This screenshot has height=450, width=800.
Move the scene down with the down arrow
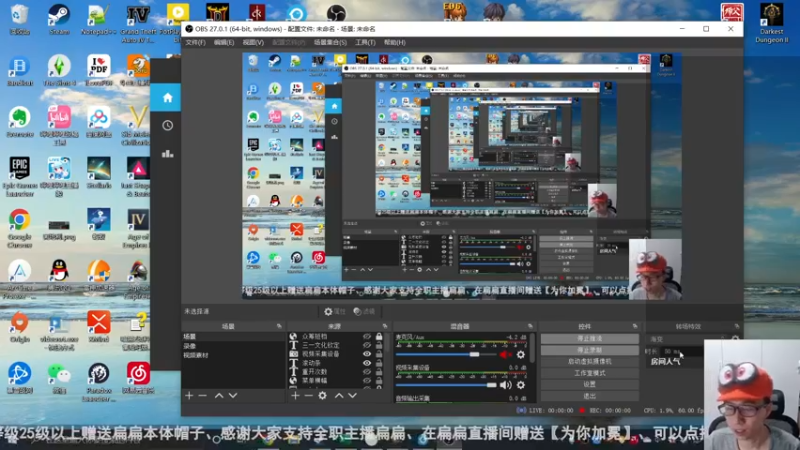click(x=233, y=395)
